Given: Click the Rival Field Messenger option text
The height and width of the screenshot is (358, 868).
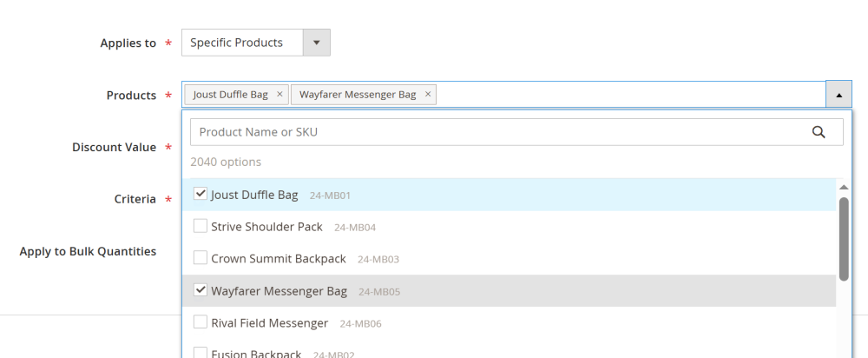Looking at the screenshot, I should pos(270,323).
